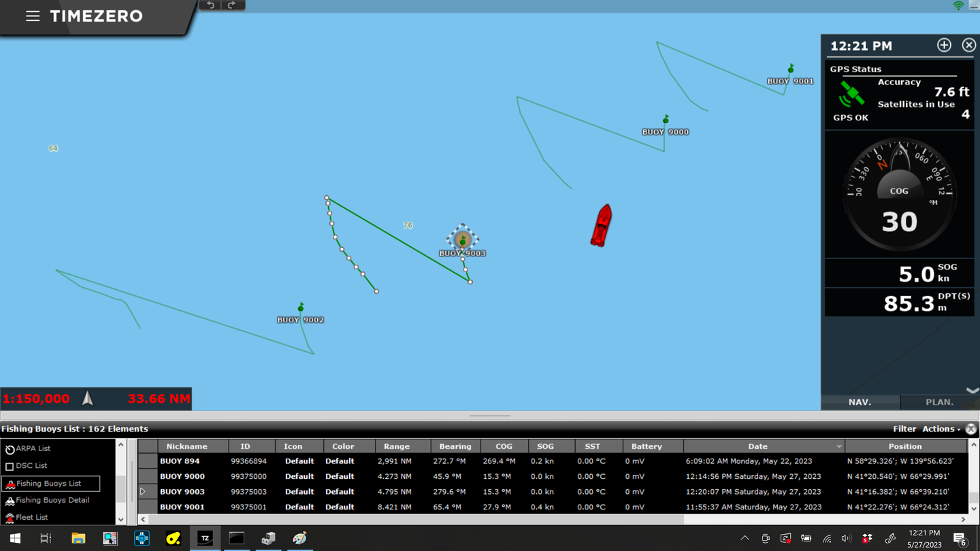
Task: Click the BUOY 9002 marker on chart
Action: [x=301, y=308]
